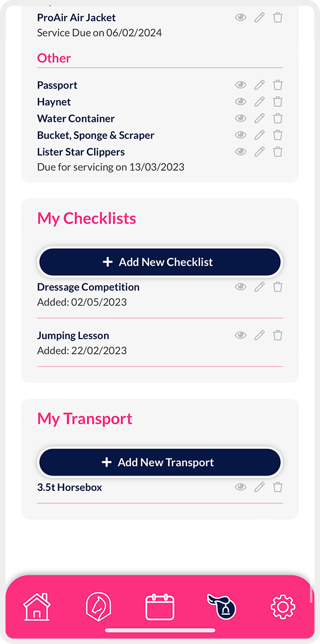Edit the Dressage Competition checklist

point(259,287)
